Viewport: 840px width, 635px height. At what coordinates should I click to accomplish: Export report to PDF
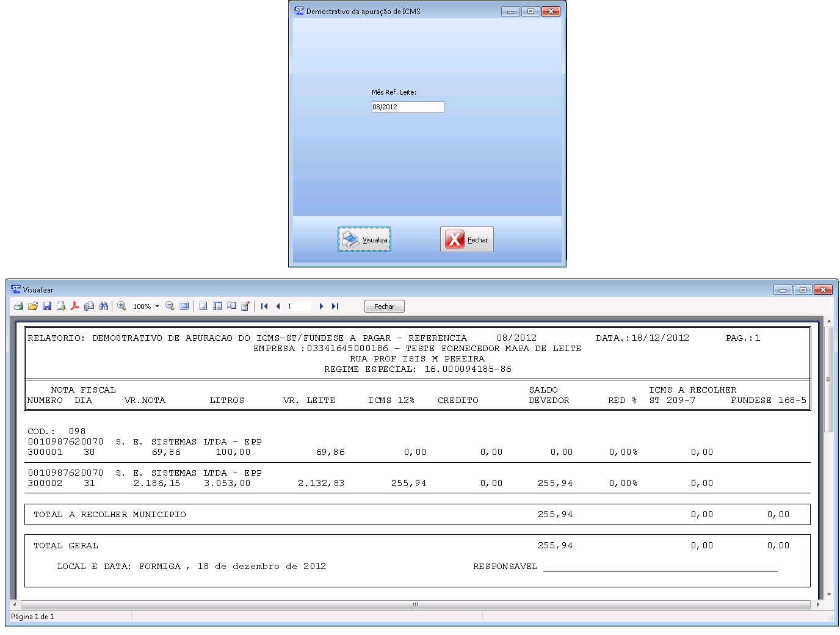(75, 306)
